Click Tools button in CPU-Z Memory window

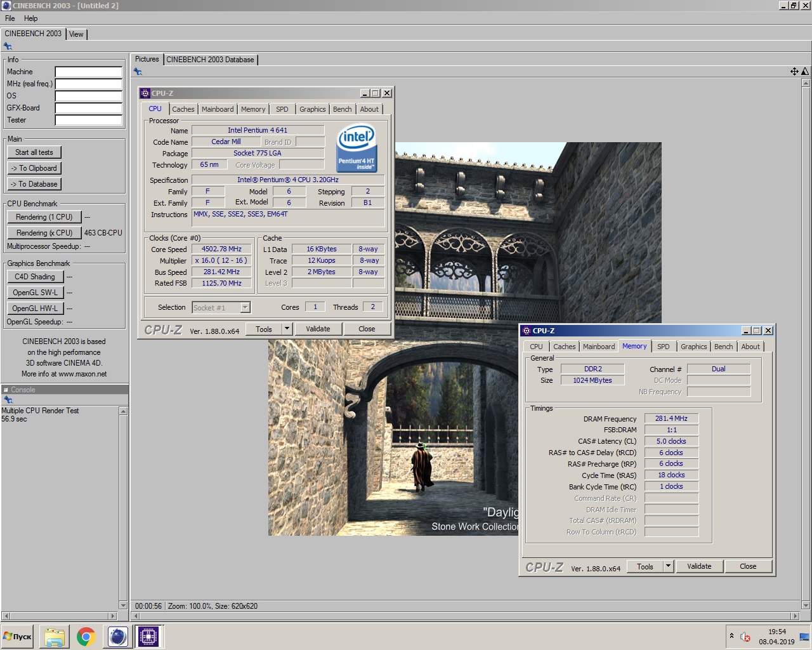pyautogui.click(x=645, y=566)
